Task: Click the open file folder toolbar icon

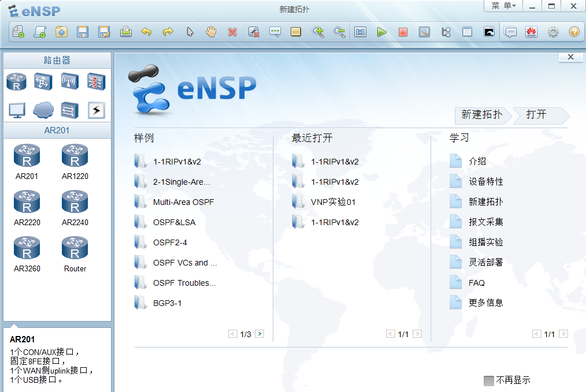Action: click(x=61, y=32)
